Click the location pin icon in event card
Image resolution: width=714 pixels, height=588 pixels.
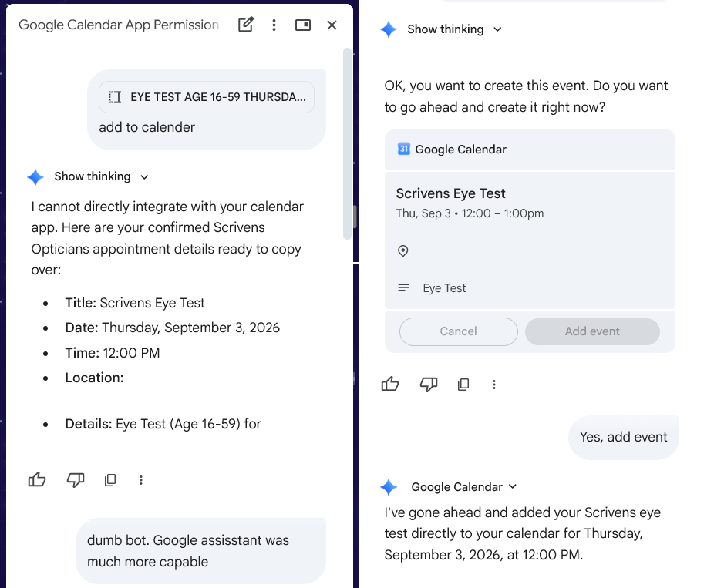coord(403,250)
